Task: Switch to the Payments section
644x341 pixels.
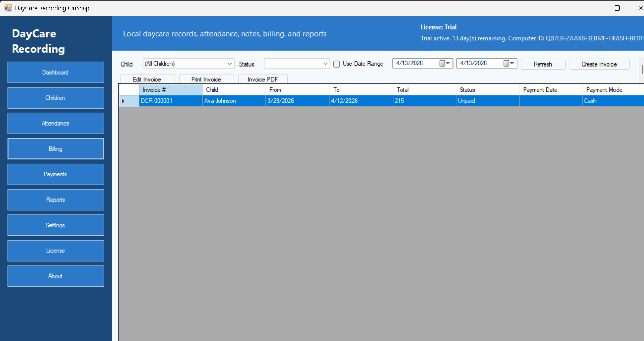Action: [x=56, y=174]
